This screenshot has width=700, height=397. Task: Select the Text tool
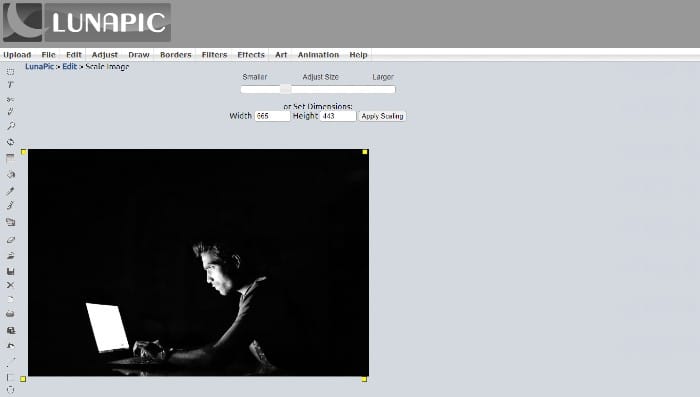[10, 85]
